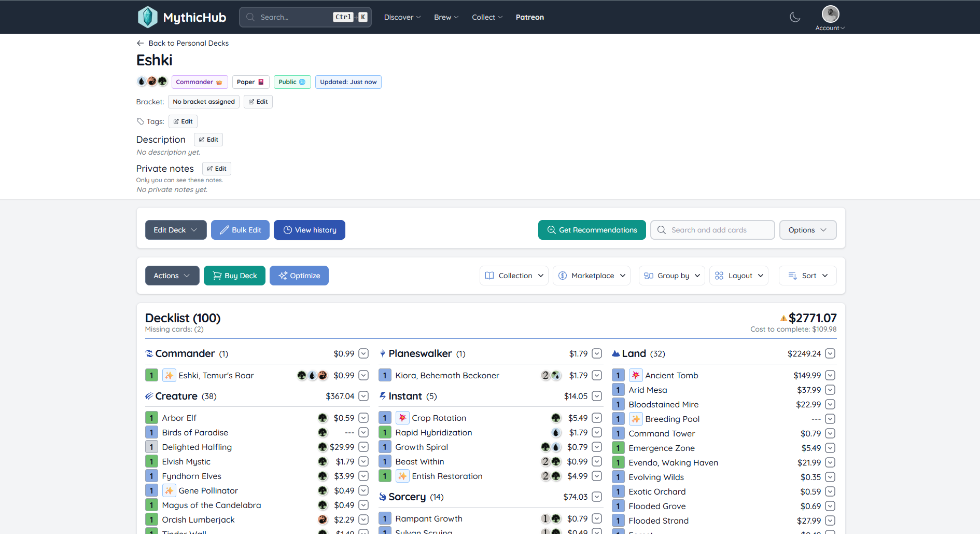Click the green mana symbol next to Arbor Elf
The width and height of the screenshot is (980, 534).
pyautogui.click(x=323, y=417)
